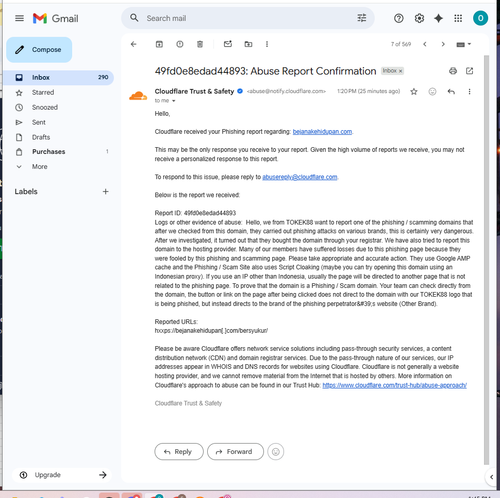
Task: Click the '7 of 569' counter
Action: (401, 44)
